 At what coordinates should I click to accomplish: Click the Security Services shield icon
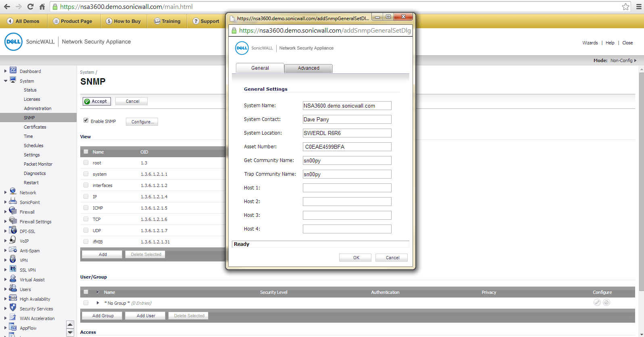click(13, 308)
